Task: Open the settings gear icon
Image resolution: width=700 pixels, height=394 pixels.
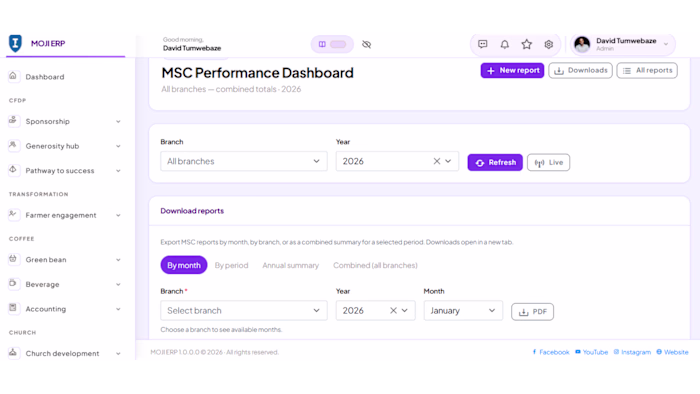Action: point(549,44)
